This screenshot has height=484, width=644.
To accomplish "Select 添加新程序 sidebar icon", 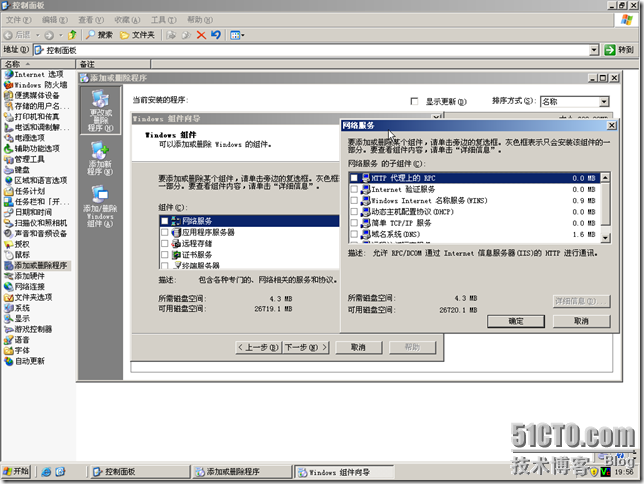I will tap(100, 158).
